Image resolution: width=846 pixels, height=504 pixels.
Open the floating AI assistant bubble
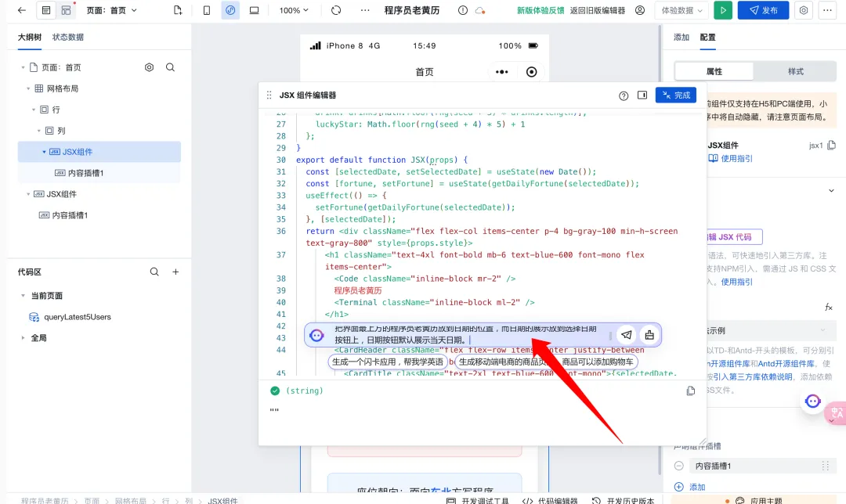click(813, 401)
